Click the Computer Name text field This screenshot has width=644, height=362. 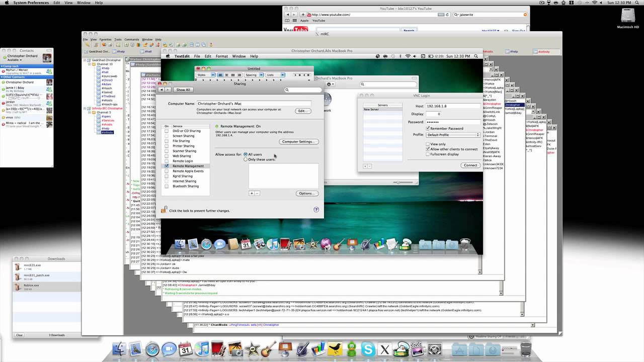click(x=254, y=104)
